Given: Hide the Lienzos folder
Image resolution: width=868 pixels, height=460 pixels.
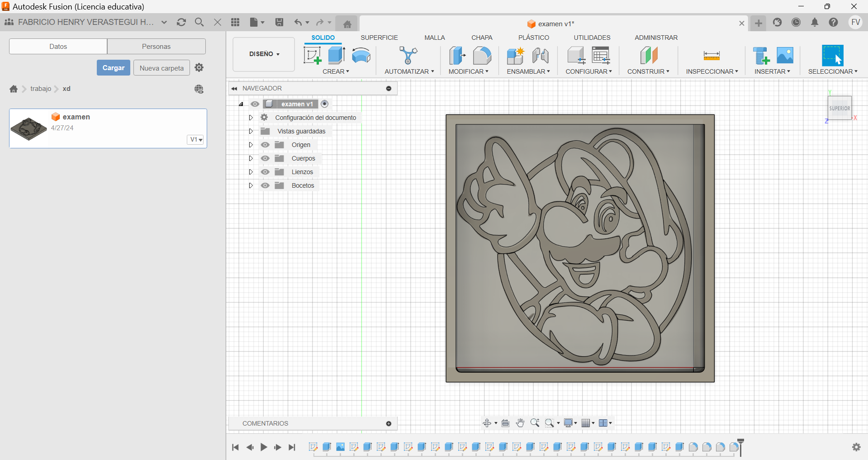Looking at the screenshot, I should [x=266, y=172].
